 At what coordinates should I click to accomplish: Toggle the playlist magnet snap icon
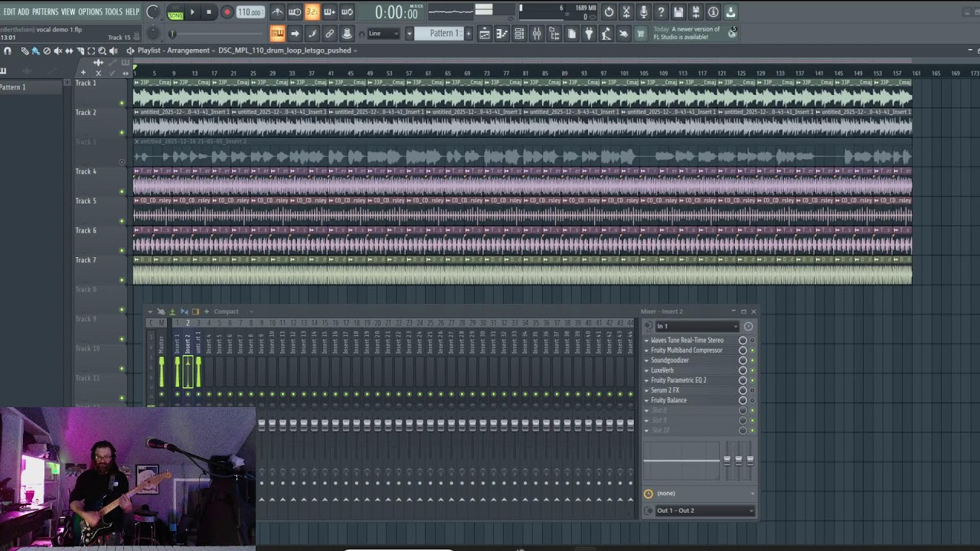pyautogui.click(x=8, y=51)
